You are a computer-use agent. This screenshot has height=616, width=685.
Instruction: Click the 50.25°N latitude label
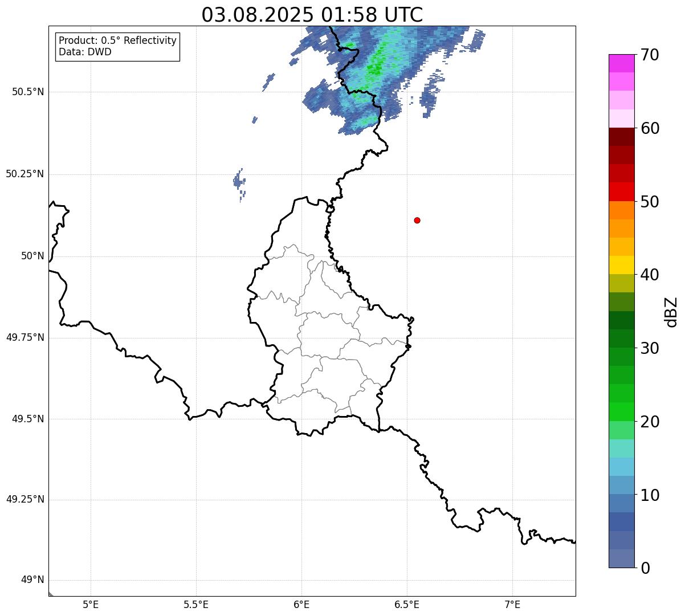click(x=25, y=174)
